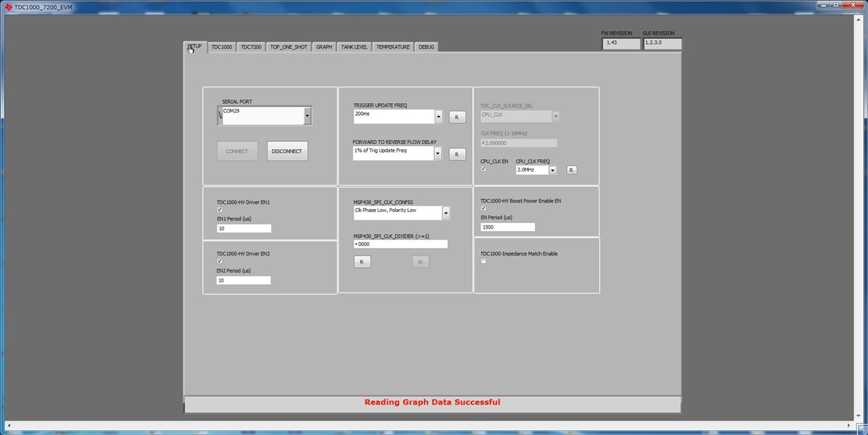868x435 pixels.
Task: Open the TDC_CLK_SOURCE_SEL dropdown
Action: coord(555,116)
